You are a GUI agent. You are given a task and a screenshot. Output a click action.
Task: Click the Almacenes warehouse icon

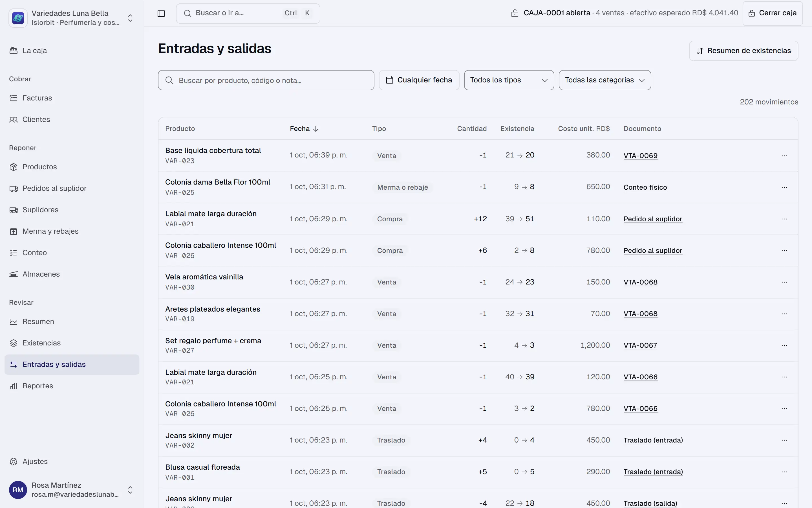click(14, 275)
